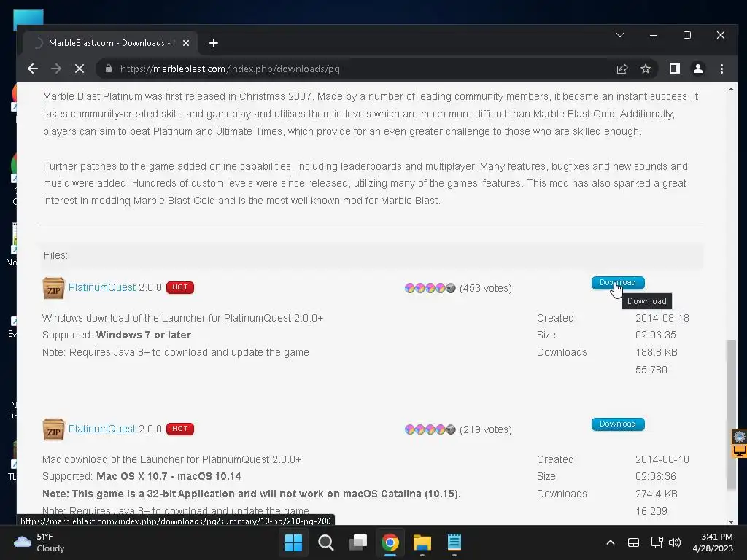Click the '188.8 KB' size value
This screenshot has height=560, width=747.
click(656, 352)
